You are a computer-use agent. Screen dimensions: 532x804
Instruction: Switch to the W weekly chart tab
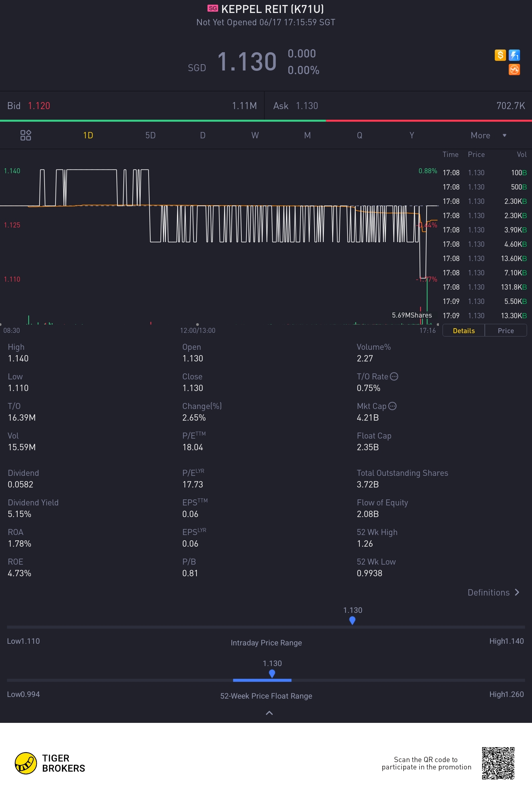(x=255, y=135)
